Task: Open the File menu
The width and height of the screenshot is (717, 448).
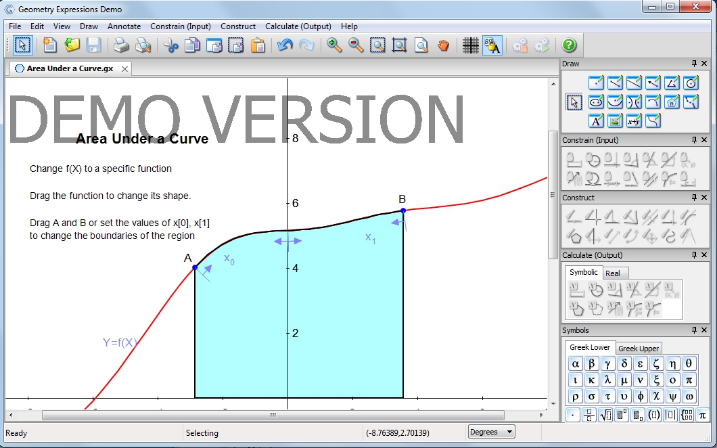Action: click(x=15, y=26)
